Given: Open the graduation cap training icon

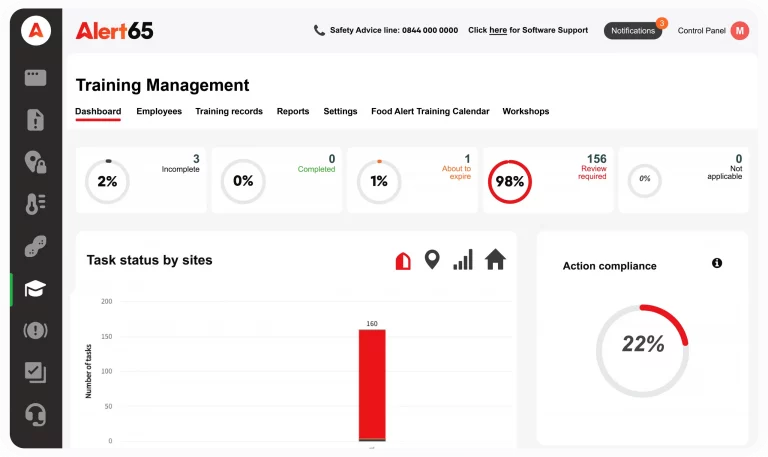Looking at the screenshot, I should tap(35, 289).
